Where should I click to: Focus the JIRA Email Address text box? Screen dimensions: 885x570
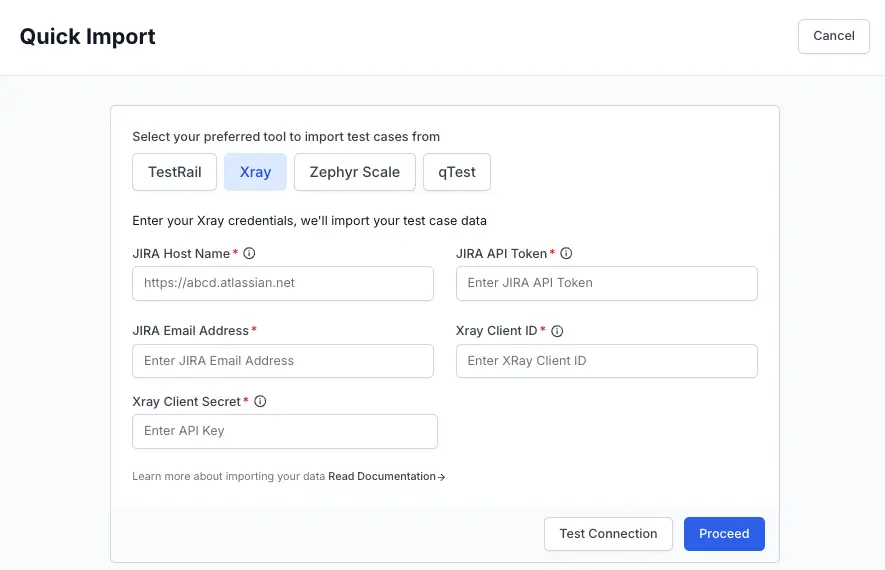coord(283,361)
